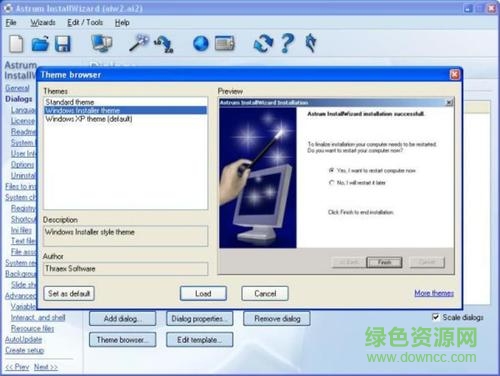This screenshot has height=376, width=500.
Task: Open help with the question mark icon
Action: point(287,43)
